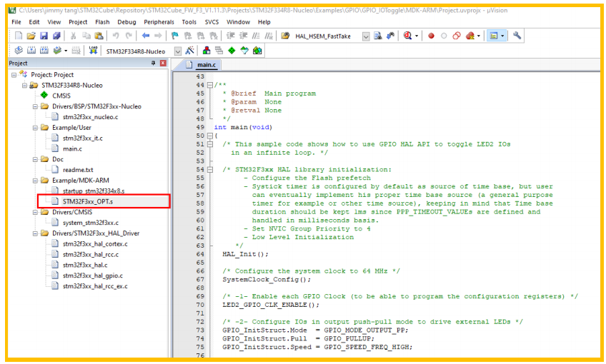The height and width of the screenshot is (364, 606).
Task: Select stm32f3xx_hal_gpio.c in project tree
Action: [93, 275]
